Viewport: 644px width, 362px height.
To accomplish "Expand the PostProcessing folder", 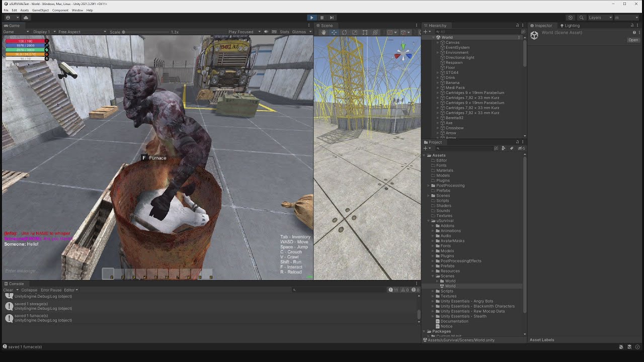I will click(429, 186).
